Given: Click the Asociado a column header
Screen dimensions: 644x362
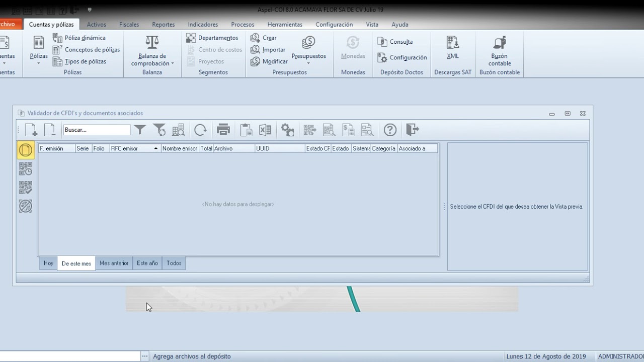Looking at the screenshot, I should pos(417,148).
